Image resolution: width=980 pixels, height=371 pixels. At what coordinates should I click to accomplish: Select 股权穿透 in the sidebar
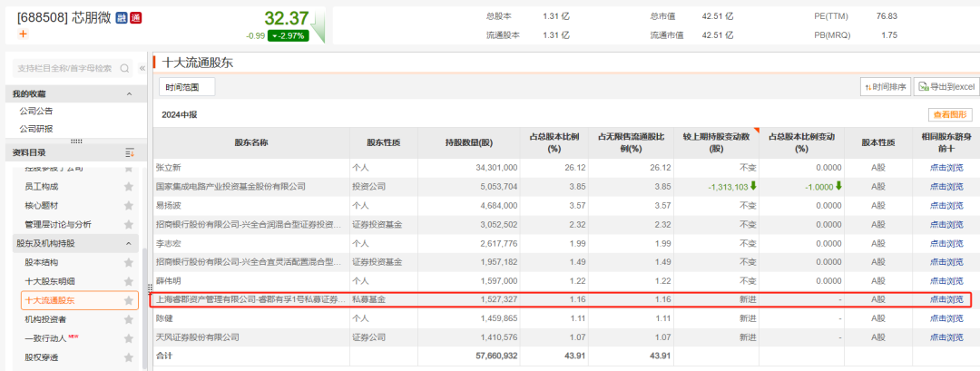tap(43, 357)
